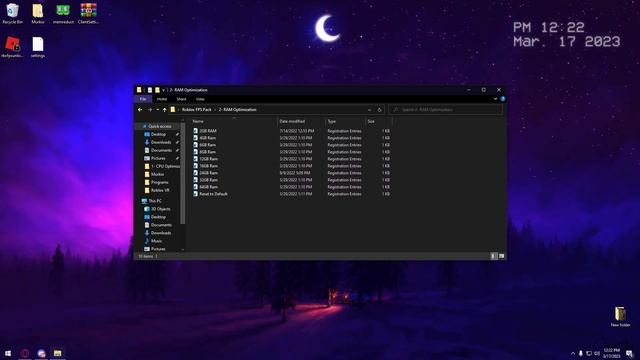The width and height of the screenshot is (640, 360).
Task: Click the 2- RAM Optimization breadcrumb segment
Action: click(238, 110)
